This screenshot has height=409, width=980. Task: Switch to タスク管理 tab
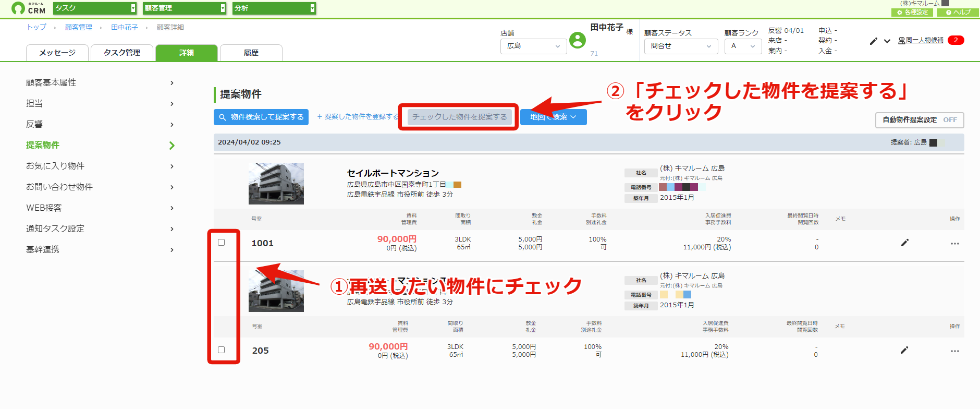point(122,53)
